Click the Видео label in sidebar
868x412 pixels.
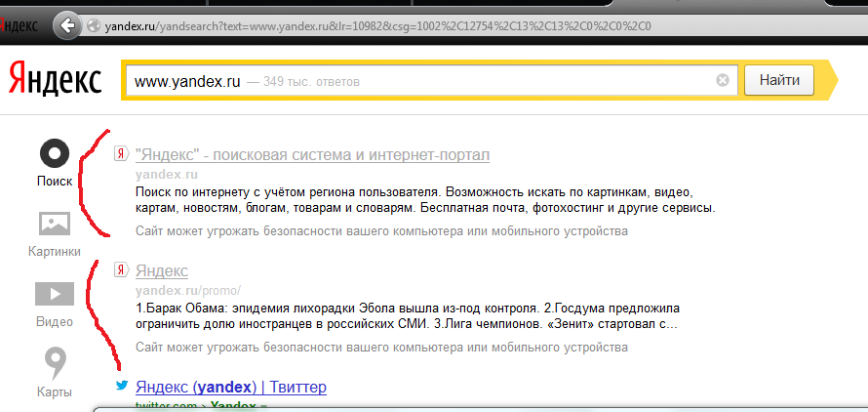55,321
